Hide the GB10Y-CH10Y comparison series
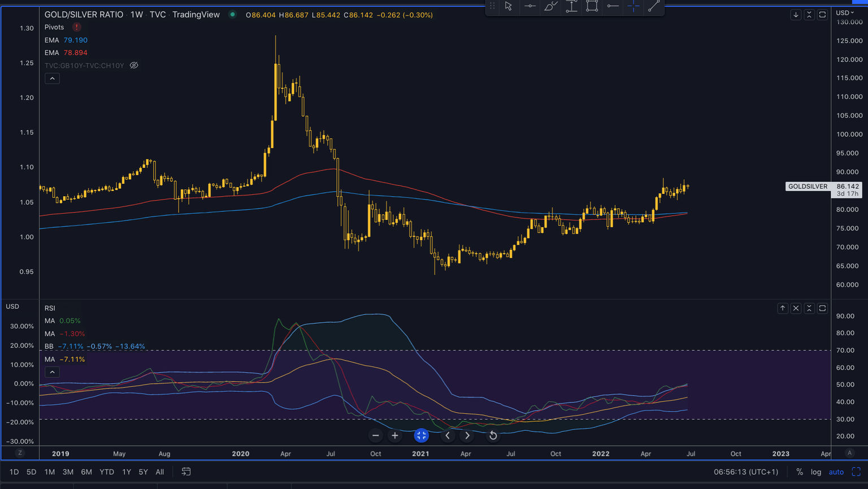868x489 pixels. coord(134,65)
